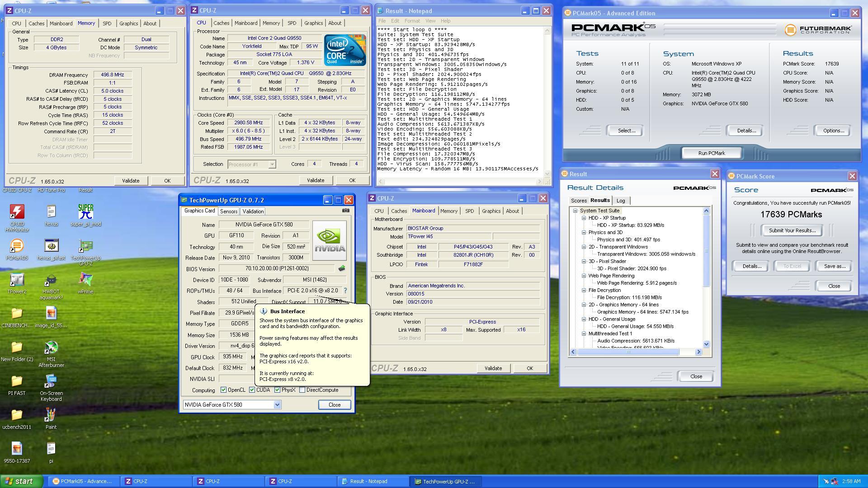
Task: Collapse the HDD - XP Startup node
Action: tap(584, 218)
